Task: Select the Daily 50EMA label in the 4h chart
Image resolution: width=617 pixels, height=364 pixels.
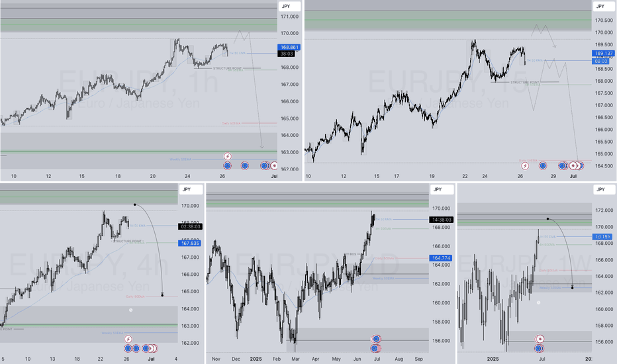Action: pos(135,296)
